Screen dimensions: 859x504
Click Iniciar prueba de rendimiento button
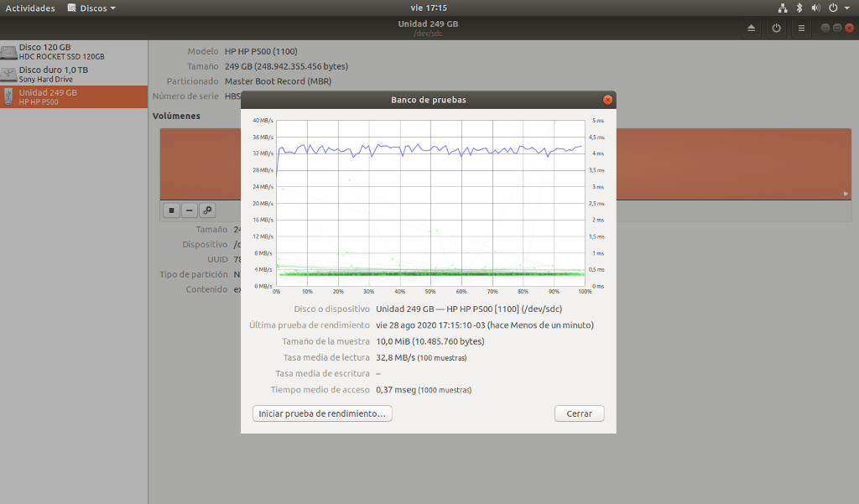click(322, 413)
